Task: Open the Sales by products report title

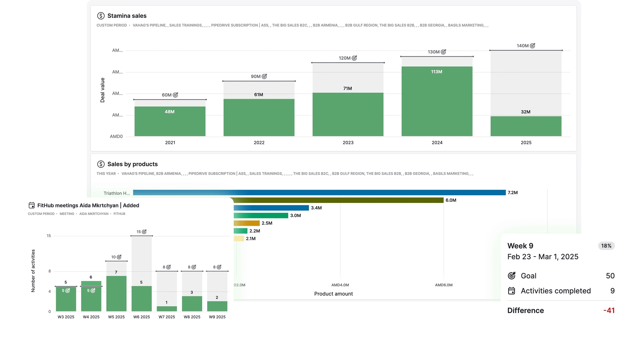Action: click(132, 164)
